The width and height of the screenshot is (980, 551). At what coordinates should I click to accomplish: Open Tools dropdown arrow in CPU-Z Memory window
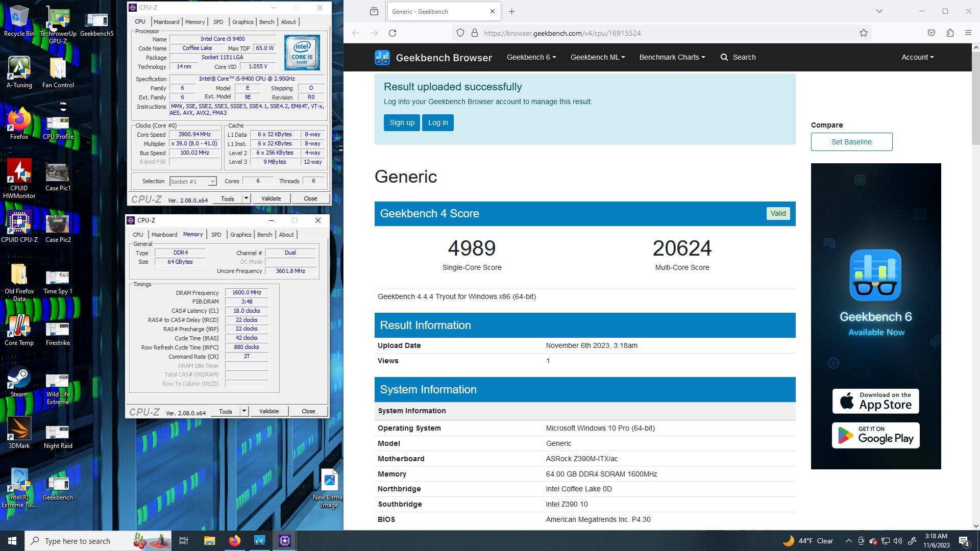tap(244, 411)
